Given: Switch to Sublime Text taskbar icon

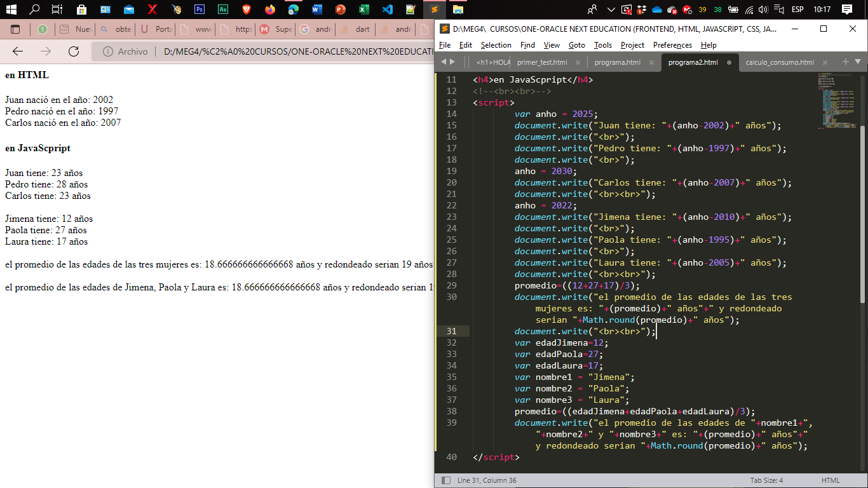Looking at the screenshot, I should click(435, 10).
